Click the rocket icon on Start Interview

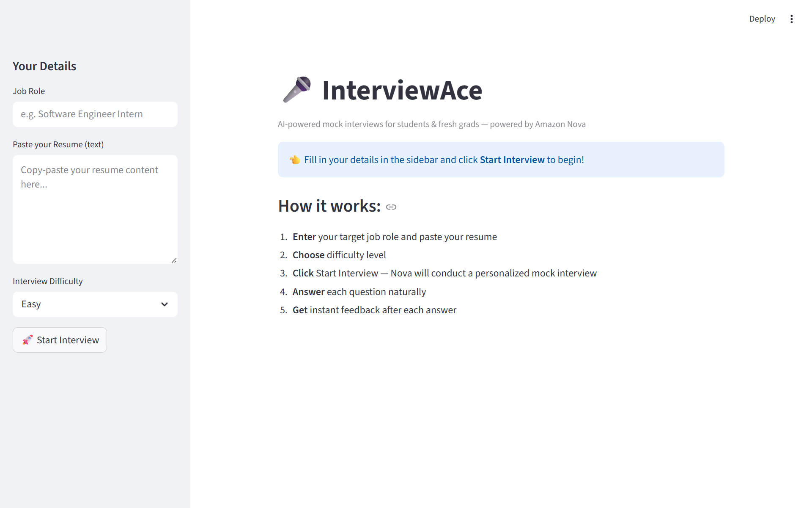(27, 340)
